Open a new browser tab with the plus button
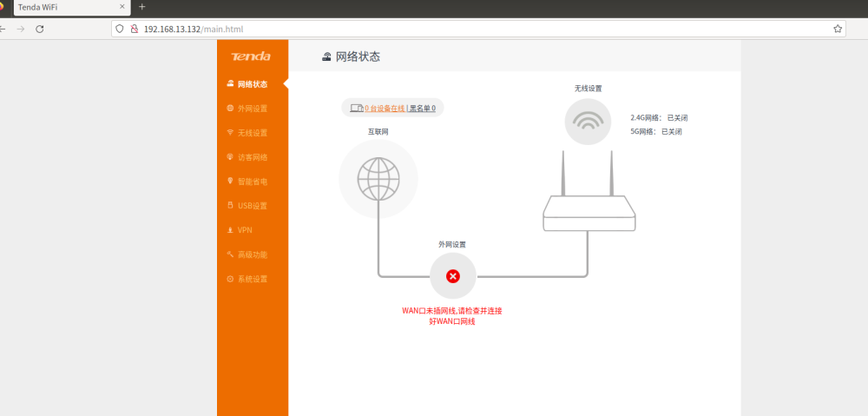868x416 pixels. (142, 7)
